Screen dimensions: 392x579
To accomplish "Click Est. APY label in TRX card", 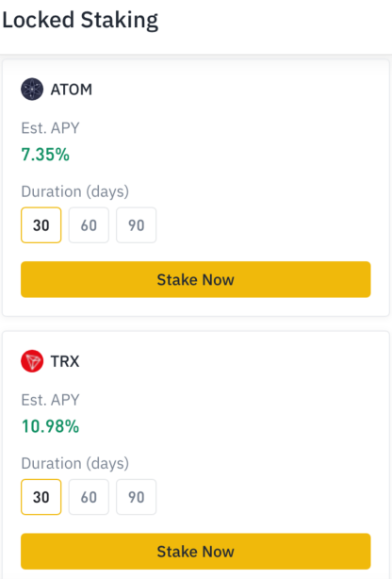I will (50, 400).
